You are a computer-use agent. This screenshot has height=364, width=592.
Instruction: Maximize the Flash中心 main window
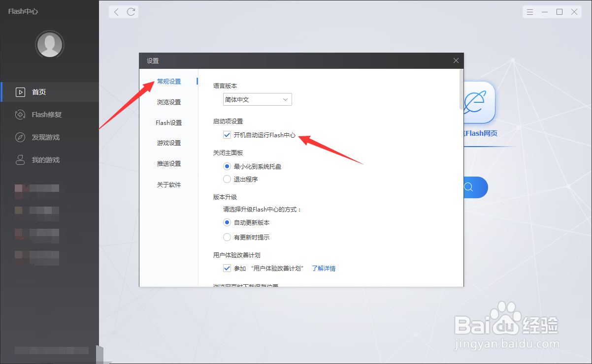(x=559, y=12)
